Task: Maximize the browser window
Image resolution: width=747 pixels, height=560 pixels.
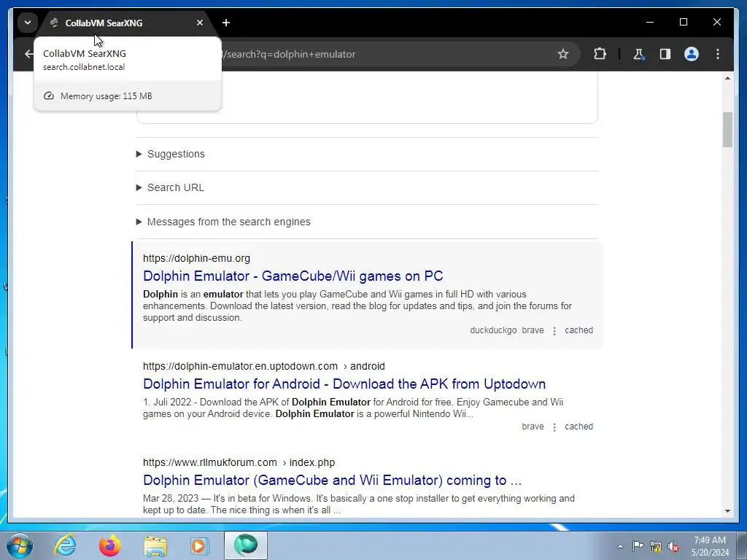Action: click(683, 22)
